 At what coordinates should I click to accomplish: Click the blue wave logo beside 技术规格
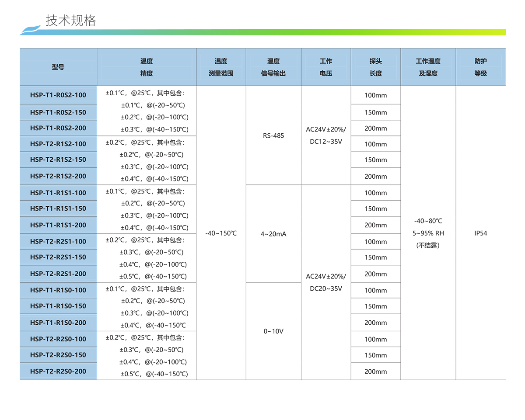point(31,30)
